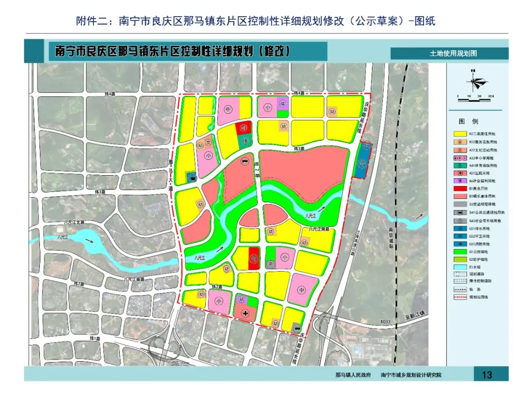
Task: Click the R2二类居住用地 legend label
Action: tap(482, 134)
